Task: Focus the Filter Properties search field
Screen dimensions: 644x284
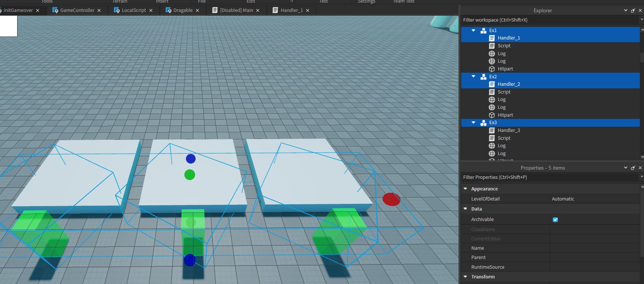Action: [x=550, y=177]
